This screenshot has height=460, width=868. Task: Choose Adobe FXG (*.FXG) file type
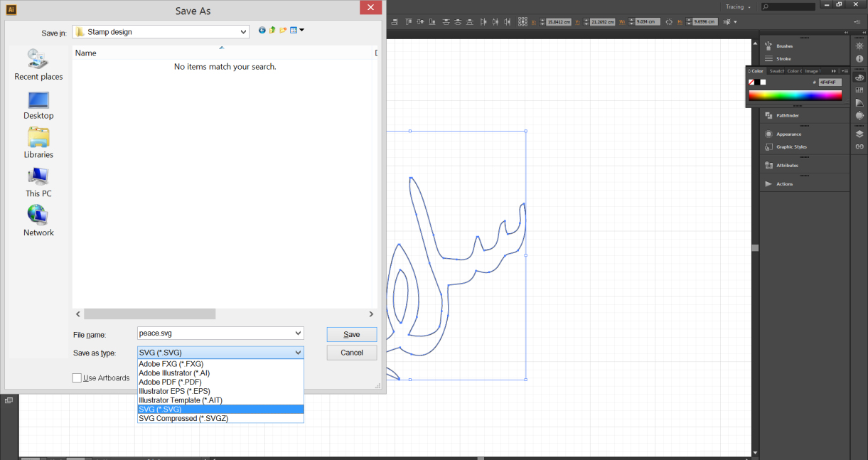coord(220,364)
